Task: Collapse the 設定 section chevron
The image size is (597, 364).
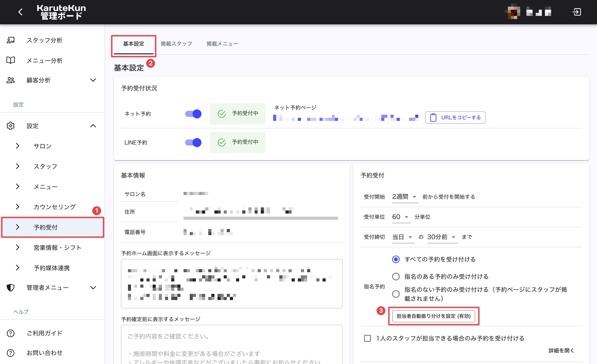Action: (93, 126)
